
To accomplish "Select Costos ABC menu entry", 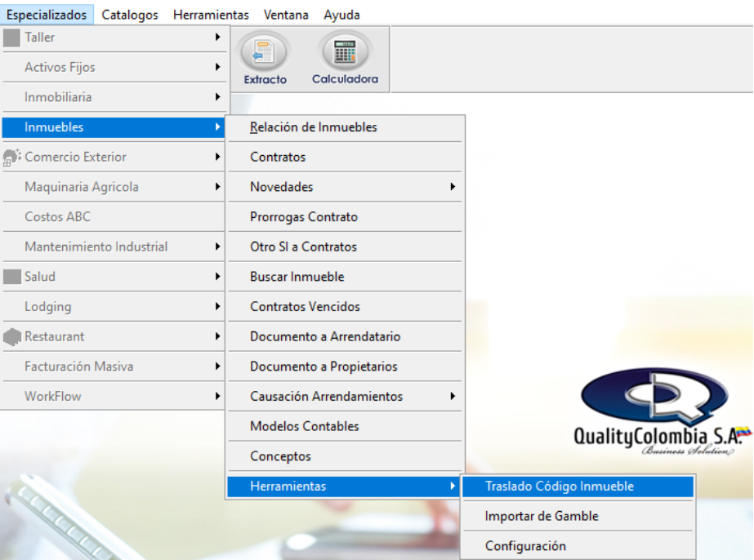I will click(x=114, y=217).
